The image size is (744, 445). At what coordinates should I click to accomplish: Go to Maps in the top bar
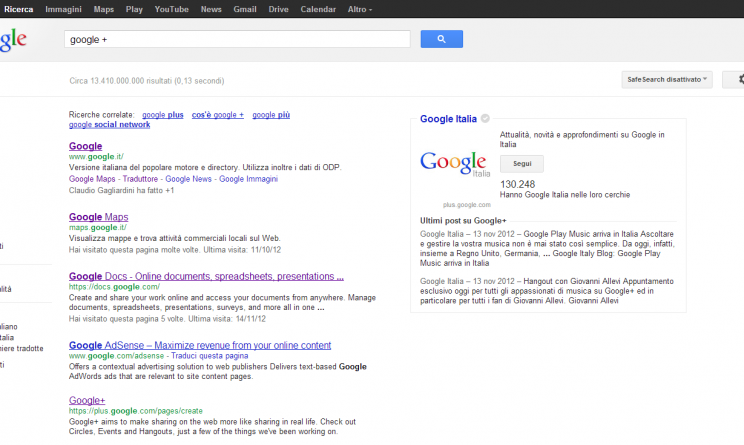point(103,9)
